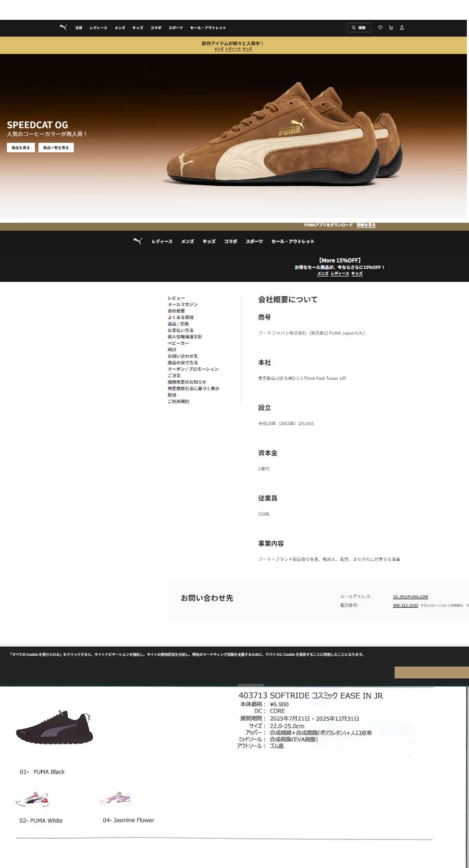The width and height of the screenshot is (469, 868).
Task: Open the ご注文 sidebar link
Action: 174,376
